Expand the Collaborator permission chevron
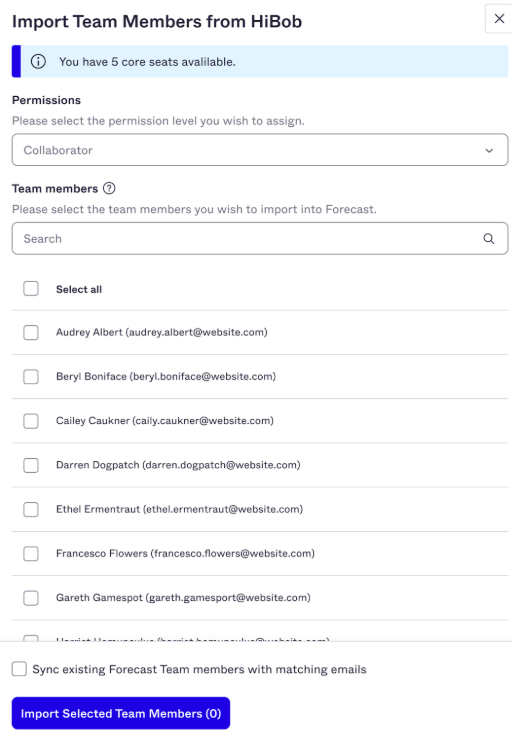Image resolution: width=512 pixels, height=740 pixels. tap(489, 151)
